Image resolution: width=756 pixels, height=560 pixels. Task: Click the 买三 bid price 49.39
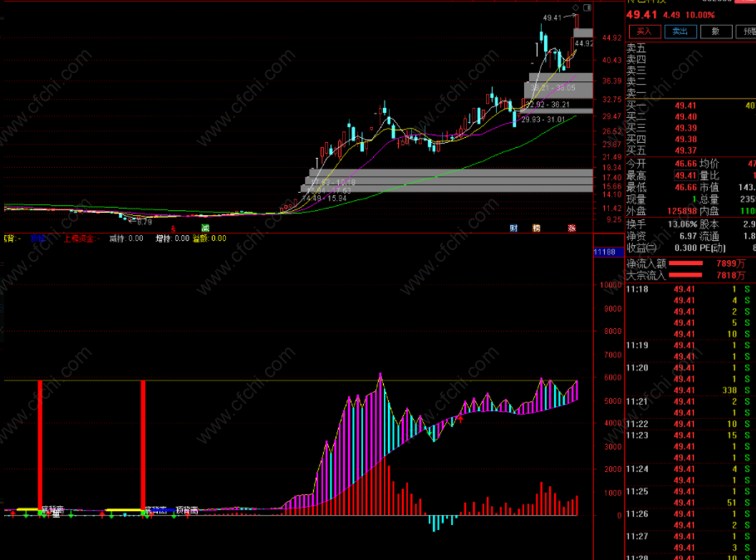[x=685, y=128]
